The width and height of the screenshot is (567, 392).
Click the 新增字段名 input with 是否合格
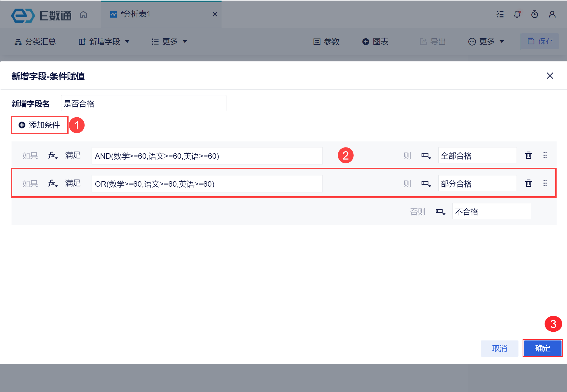tap(143, 103)
